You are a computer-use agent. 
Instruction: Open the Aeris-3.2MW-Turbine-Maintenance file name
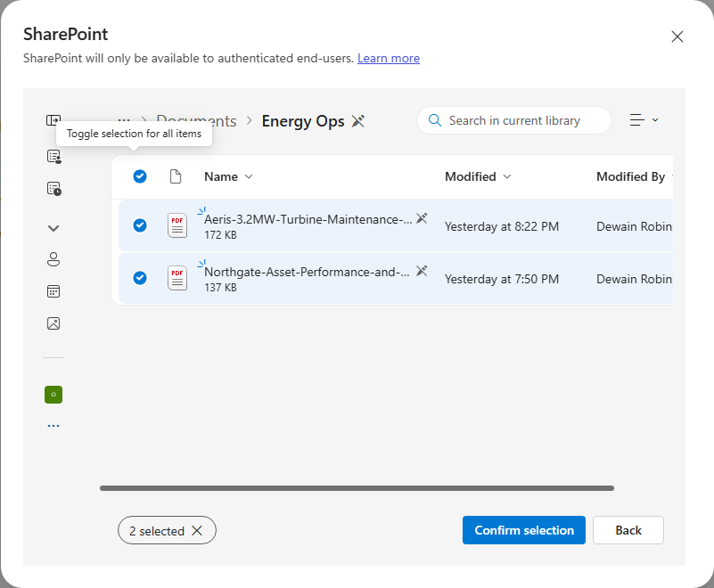(x=308, y=219)
